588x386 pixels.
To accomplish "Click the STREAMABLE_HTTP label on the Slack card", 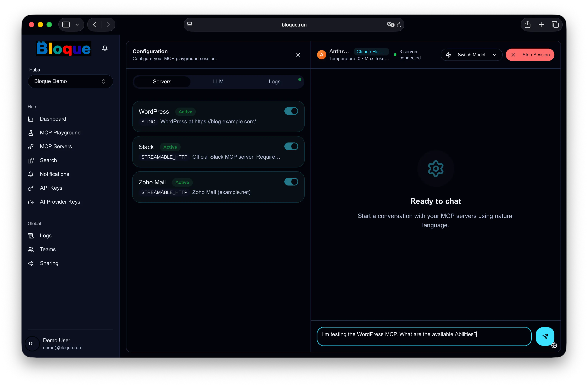I will tap(164, 157).
